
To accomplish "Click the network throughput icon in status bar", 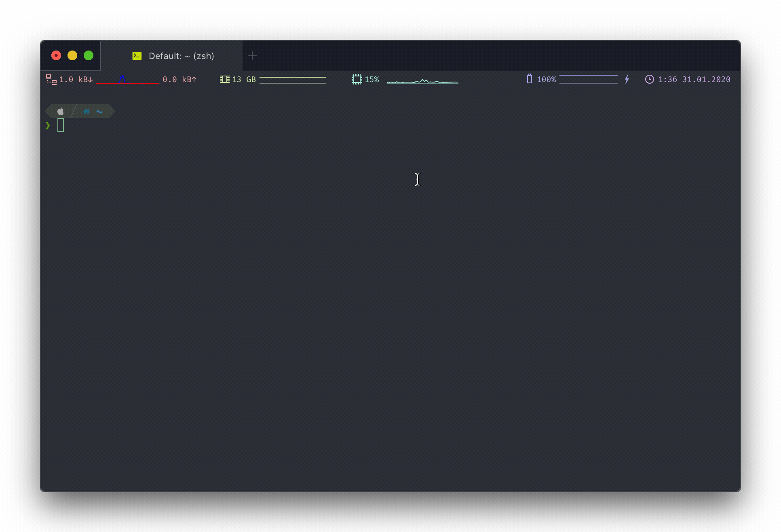I will tap(51, 79).
